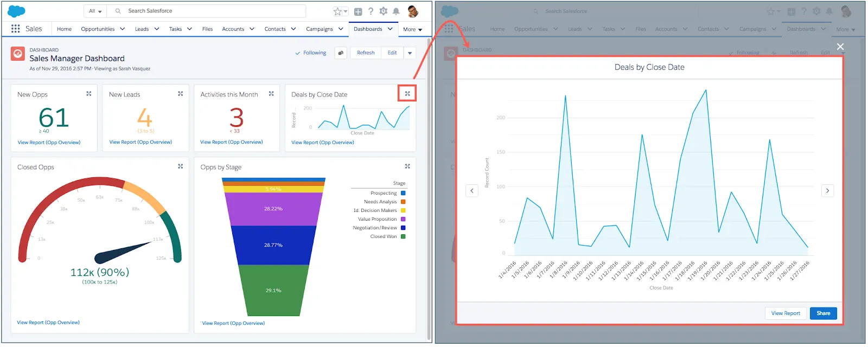Viewport: 868px width, 347px height.
Task: Click View Report in overlay
Action: [786, 313]
